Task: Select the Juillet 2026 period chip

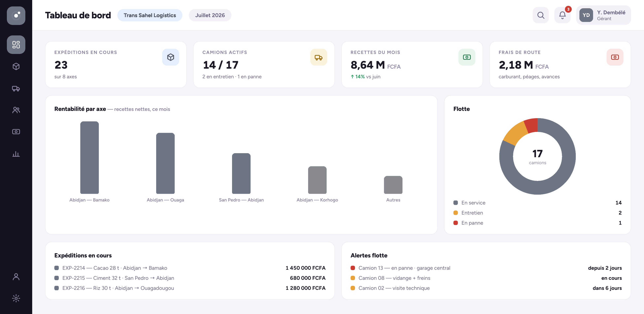Action: click(x=210, y=15)
